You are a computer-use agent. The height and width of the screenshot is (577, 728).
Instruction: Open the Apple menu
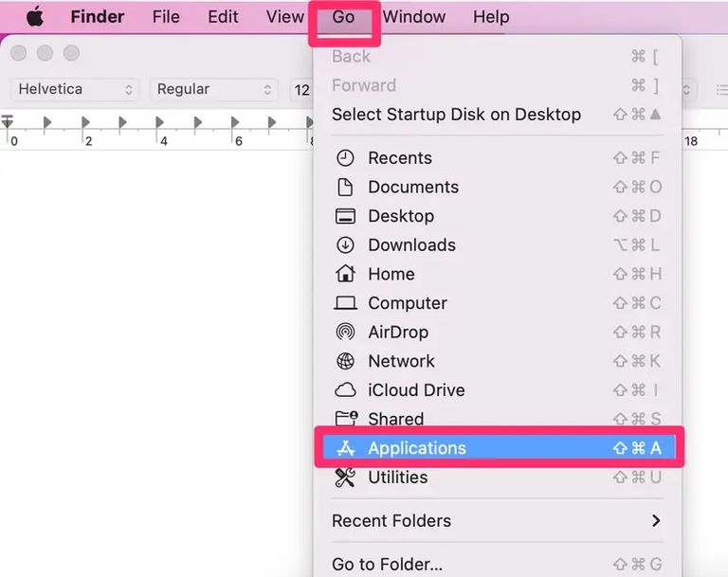click(x=35, y=17)
